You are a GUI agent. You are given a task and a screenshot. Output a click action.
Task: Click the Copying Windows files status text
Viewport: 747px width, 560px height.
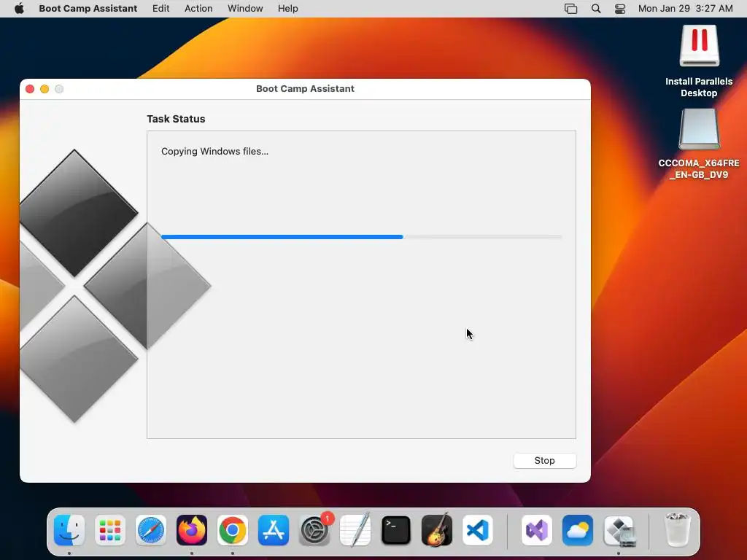pyautogui.click(x=215, y=152)
